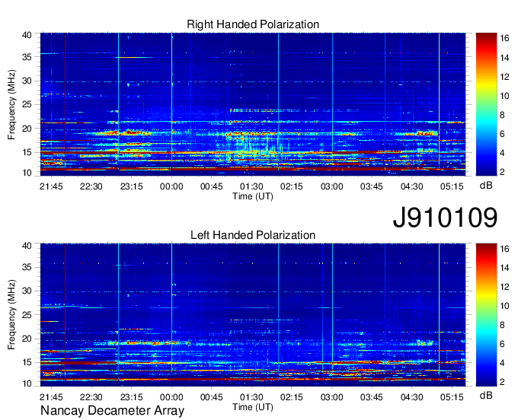Click the colorbar of the Left Handed Polarization plot
Image resolution: width=518 pixels, height=420 pixels.
pyautogui.click(x=486, y=315)
